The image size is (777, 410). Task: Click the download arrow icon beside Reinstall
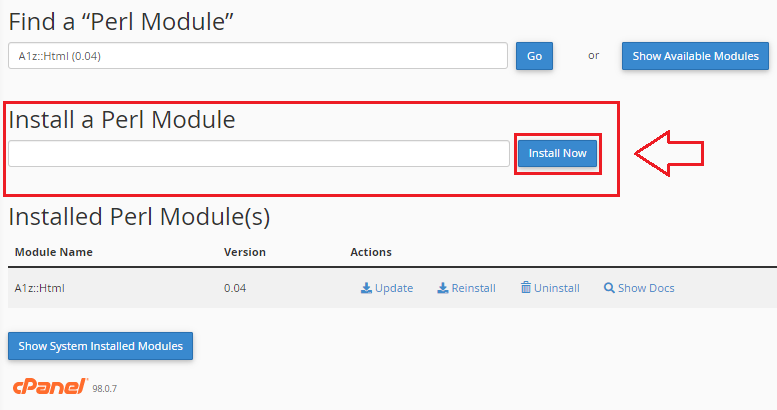[443, 288]
